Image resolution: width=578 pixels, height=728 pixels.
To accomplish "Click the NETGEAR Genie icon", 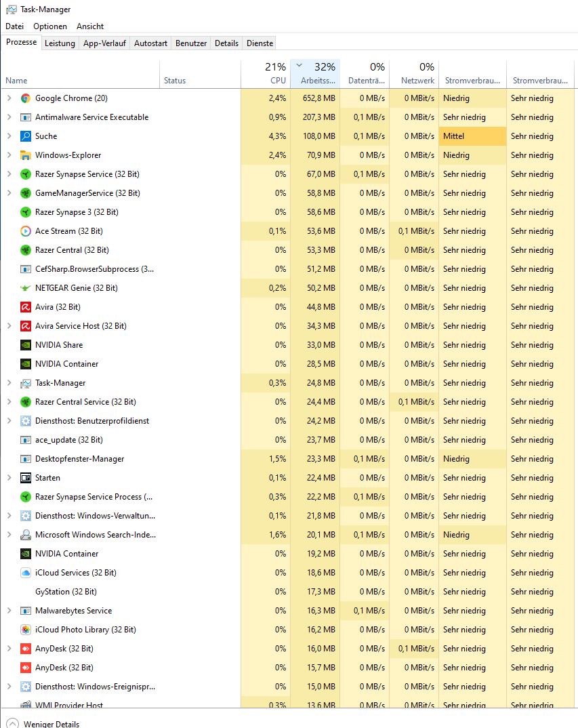I will point(26,288).
